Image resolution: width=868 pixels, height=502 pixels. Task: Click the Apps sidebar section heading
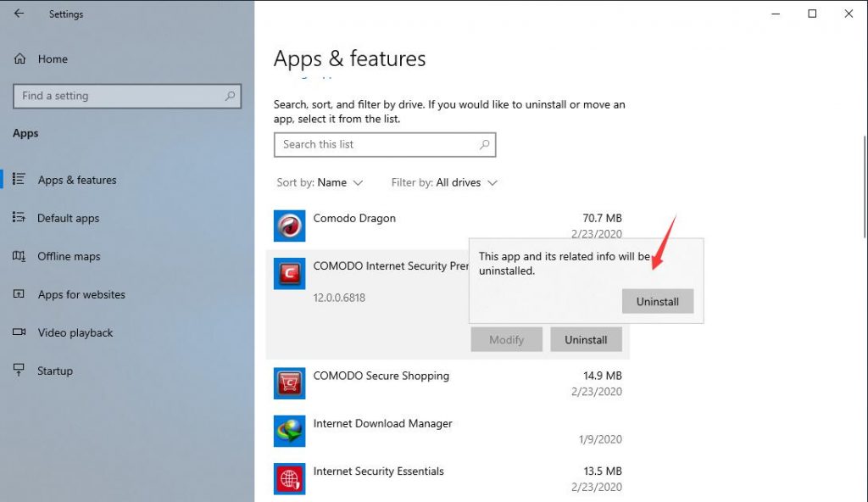[x=25, y=133]
